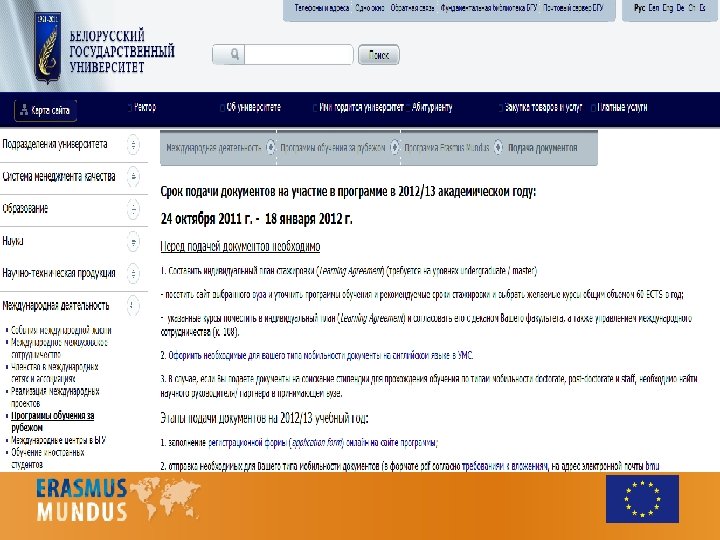Click breadcrumb arrow after Программы обучения за рубежом

[394, 147]
